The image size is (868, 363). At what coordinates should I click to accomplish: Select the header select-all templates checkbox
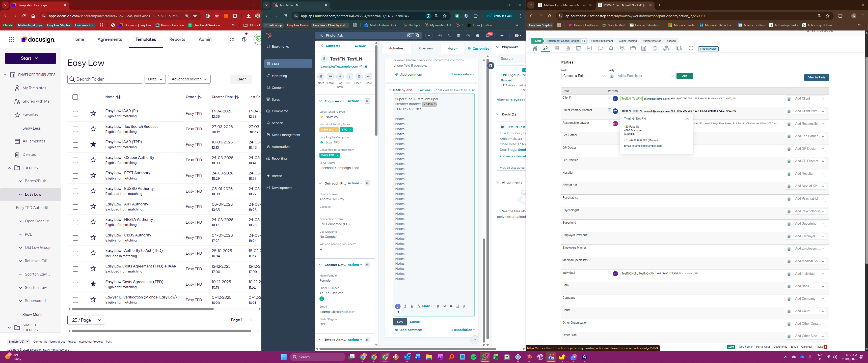75,97
